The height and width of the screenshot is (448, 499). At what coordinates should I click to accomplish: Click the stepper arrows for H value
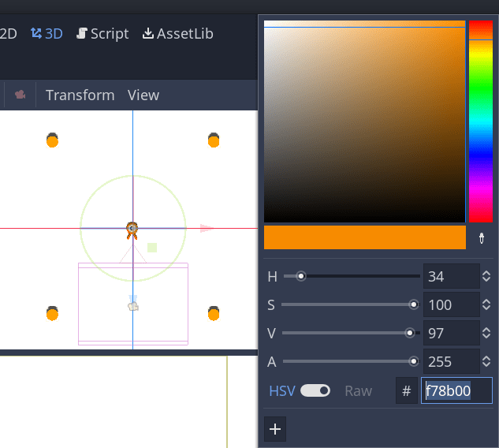486,276
